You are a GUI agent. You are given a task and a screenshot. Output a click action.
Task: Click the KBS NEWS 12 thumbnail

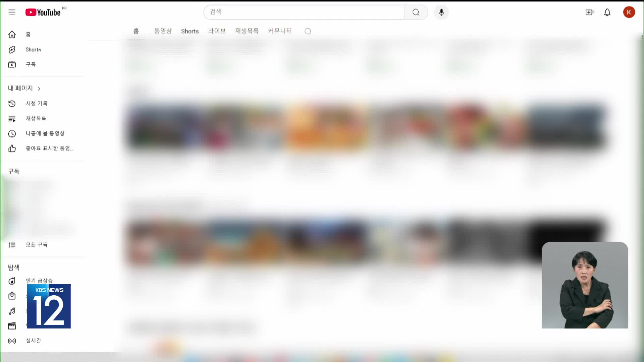[x=49, y=306]
